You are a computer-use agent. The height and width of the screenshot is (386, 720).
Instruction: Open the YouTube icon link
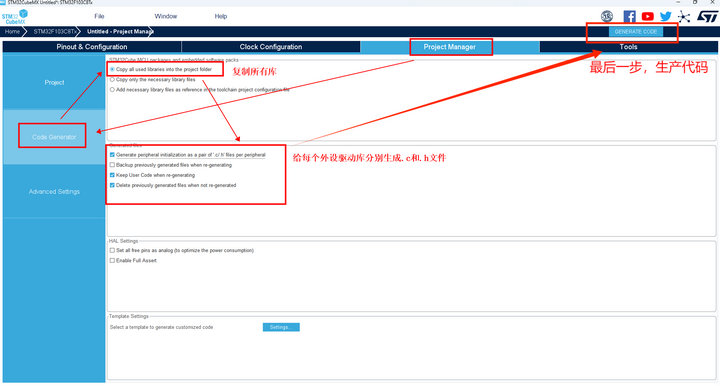point(647,17)
